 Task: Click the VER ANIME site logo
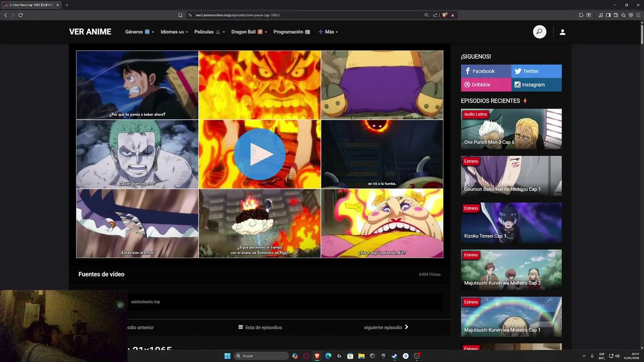tap(90, 32)
